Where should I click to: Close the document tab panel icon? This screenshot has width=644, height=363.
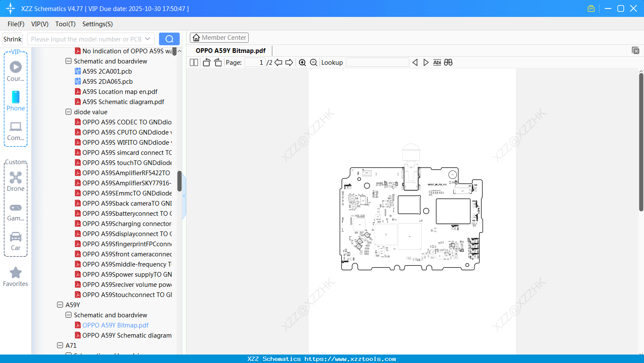(x=636, y=50)
